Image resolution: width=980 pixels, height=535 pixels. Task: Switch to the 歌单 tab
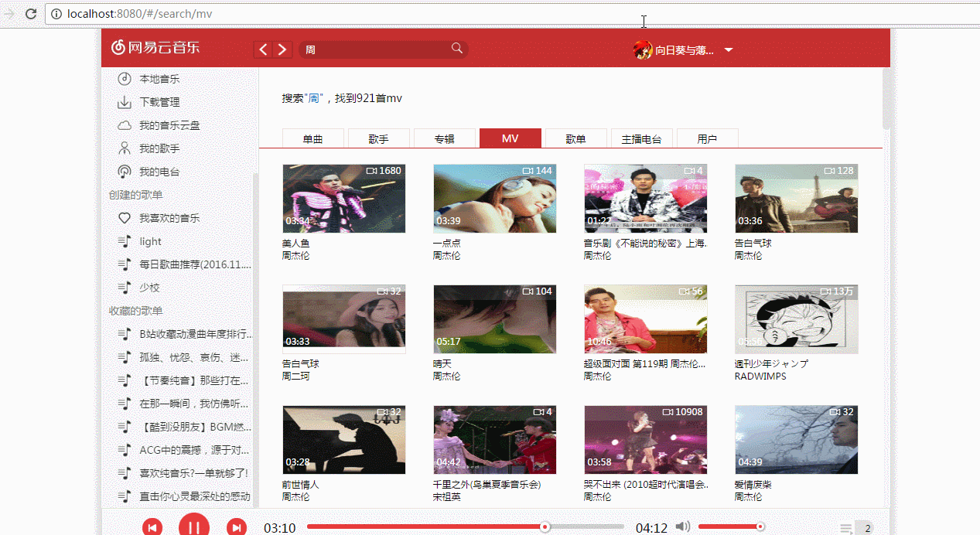tap(575, 138)
